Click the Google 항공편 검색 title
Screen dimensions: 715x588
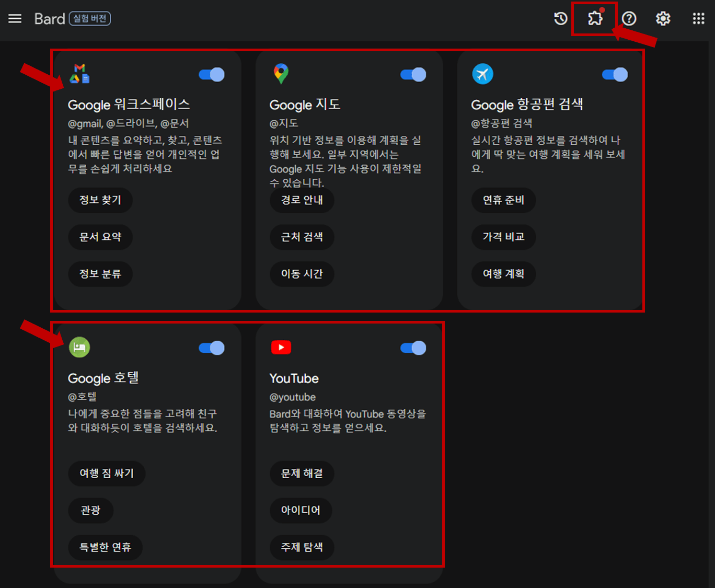527,105
